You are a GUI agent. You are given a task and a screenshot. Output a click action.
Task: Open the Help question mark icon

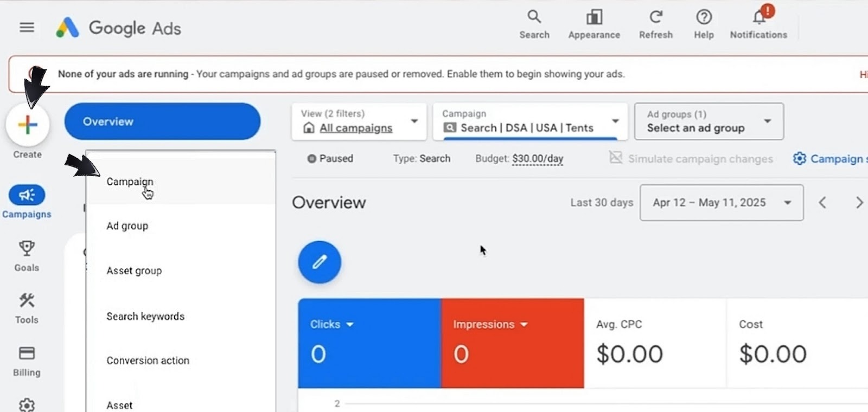pos(704,17)
